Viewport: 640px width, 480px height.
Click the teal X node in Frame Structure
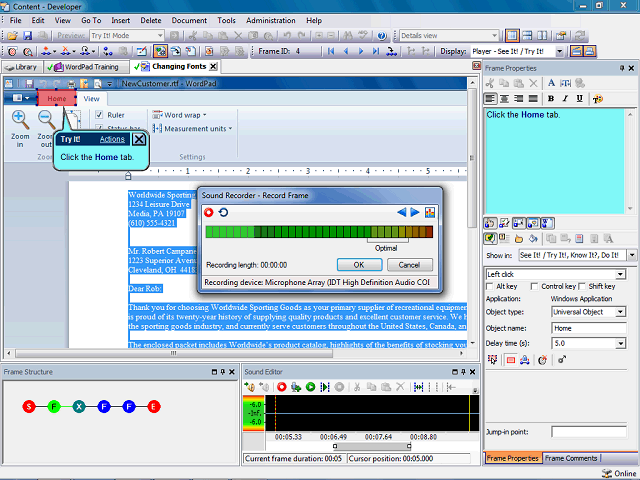pos(79,407)
